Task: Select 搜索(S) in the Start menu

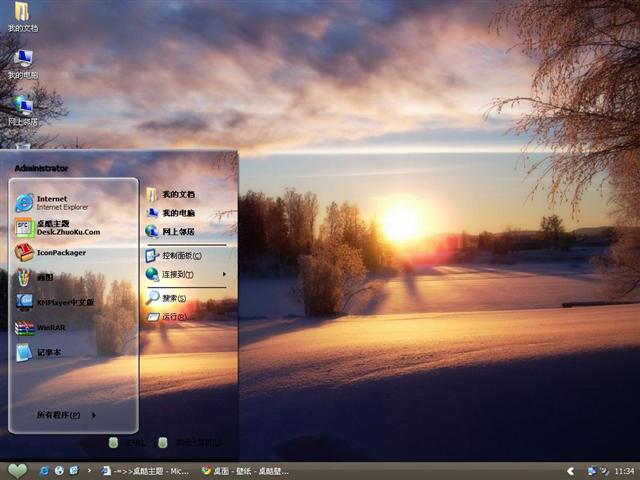Action: tap(173, 298)
